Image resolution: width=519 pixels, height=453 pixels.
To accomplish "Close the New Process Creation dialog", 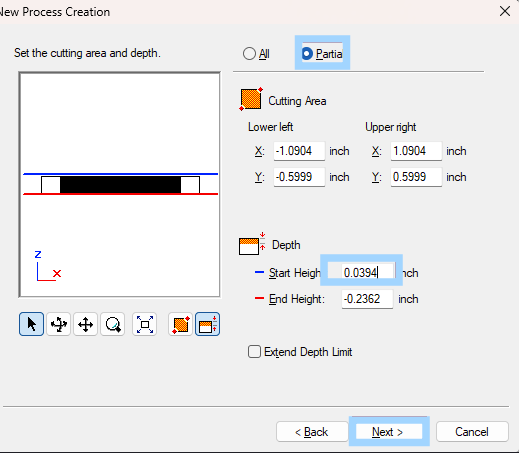I will [x=505, y=11].
